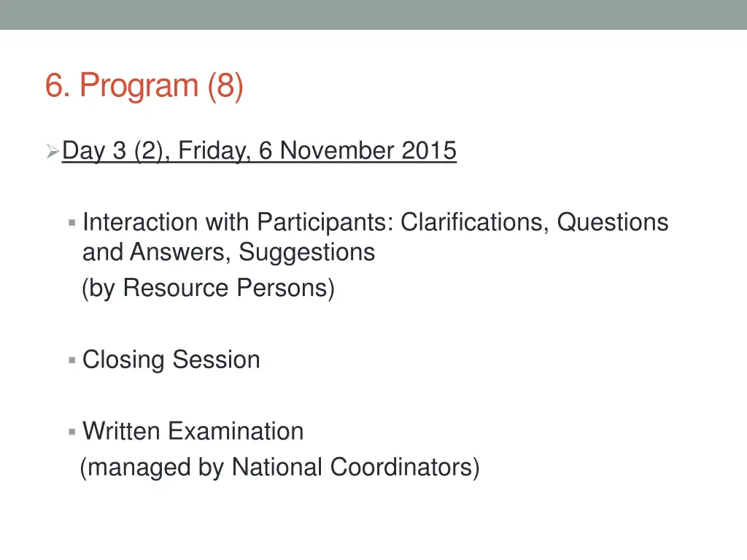Click the word 'Program' in the title
The width and height of the screenshot is (747, 560).
(139, 87)
